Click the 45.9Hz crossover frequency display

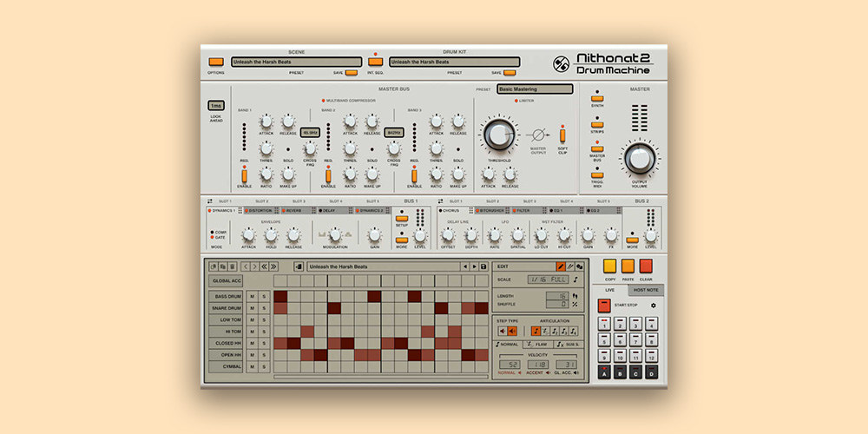(x=310, y=133)
